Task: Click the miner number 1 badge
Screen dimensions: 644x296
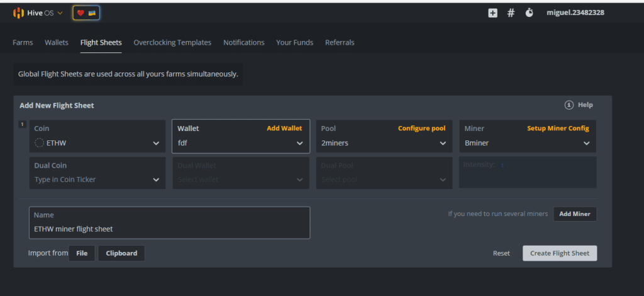Action: 22,124
